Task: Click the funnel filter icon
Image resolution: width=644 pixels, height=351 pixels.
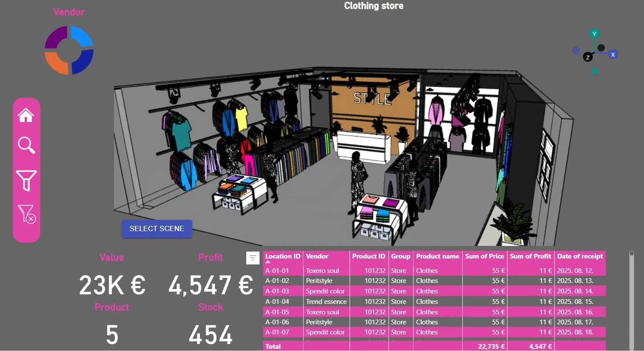Action: [x=26, y=180]
